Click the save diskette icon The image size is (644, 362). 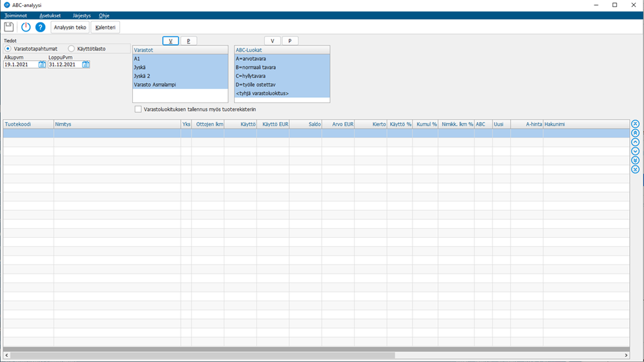pyautogui.click(x=9, y=27)
